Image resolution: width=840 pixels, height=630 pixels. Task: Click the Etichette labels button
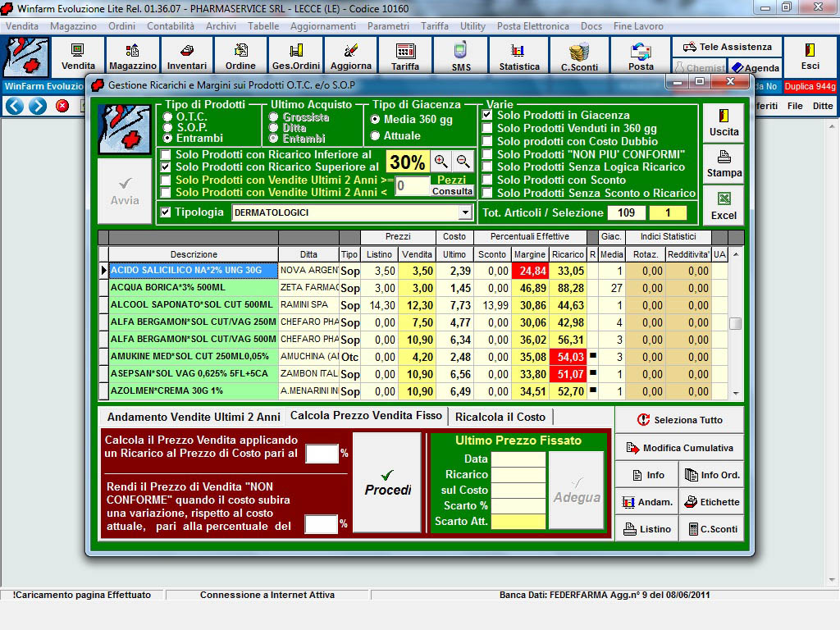click(x=711, y=501)
